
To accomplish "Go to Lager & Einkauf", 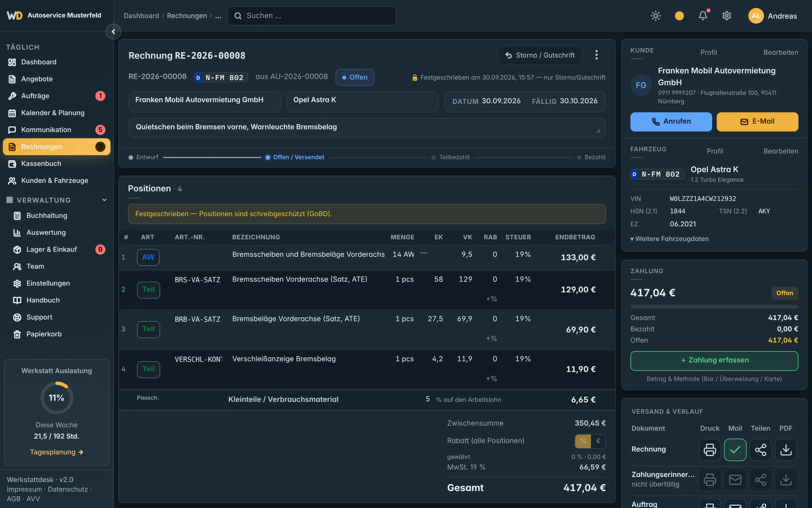I will tap(57, 249).
